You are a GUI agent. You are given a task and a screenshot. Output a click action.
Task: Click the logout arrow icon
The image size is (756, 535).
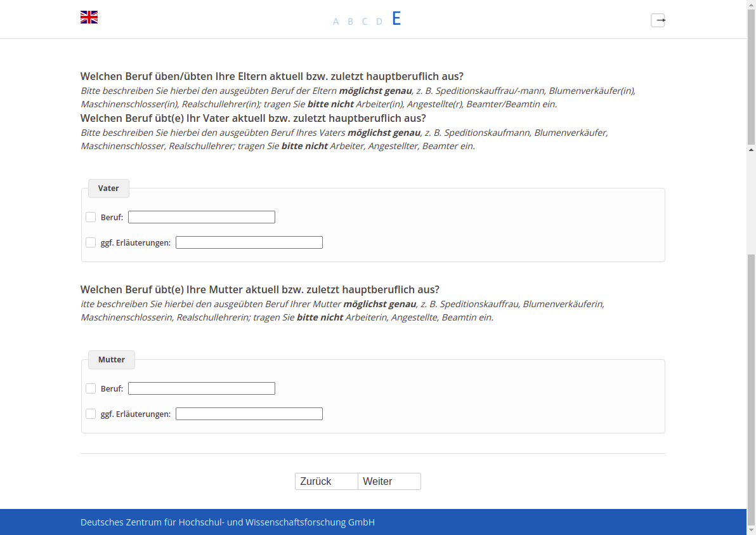(x=658, y=20)
